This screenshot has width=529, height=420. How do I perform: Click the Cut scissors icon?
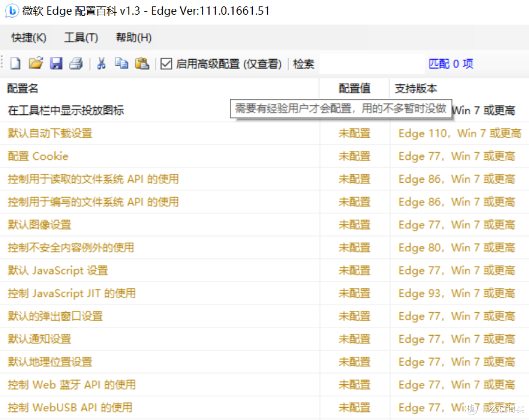click(x=101, y=63)
